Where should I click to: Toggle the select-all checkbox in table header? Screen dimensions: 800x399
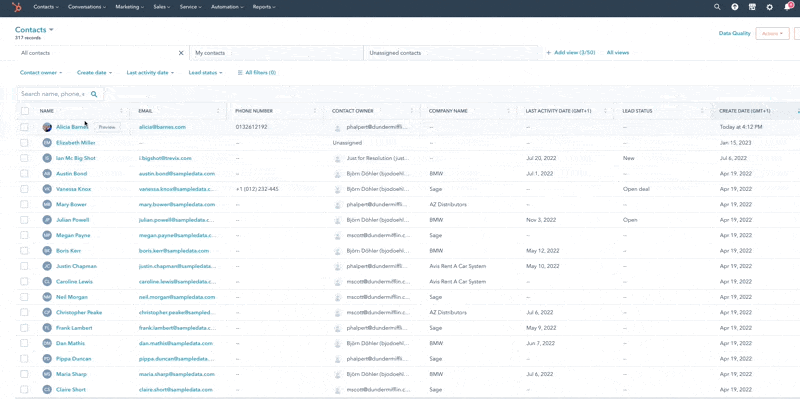tap(25, 111)
